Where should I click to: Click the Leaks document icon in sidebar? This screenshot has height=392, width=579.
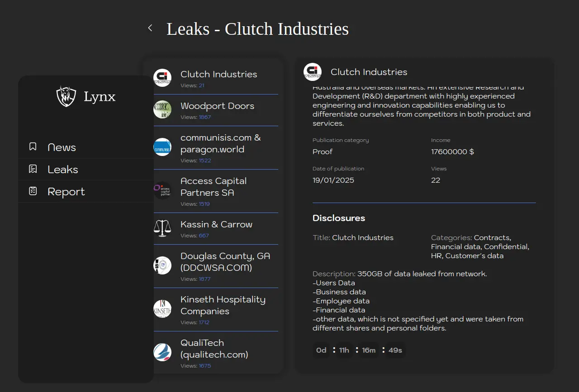tap(33, 169)
